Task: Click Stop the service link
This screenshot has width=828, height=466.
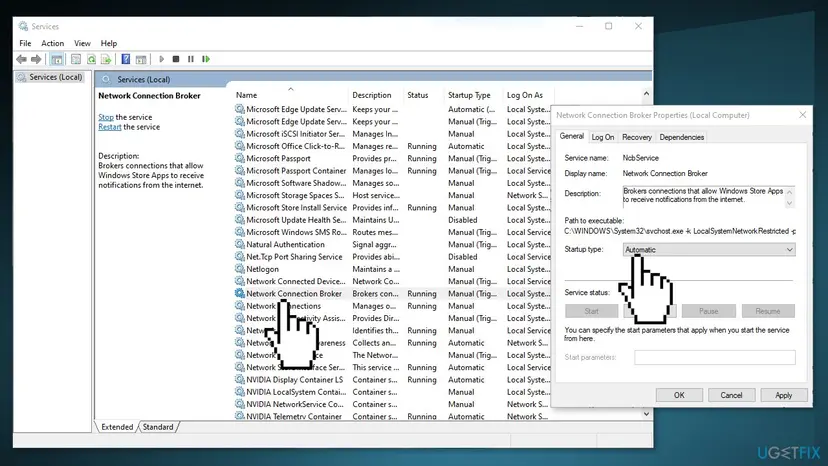Action: point(106,117)
